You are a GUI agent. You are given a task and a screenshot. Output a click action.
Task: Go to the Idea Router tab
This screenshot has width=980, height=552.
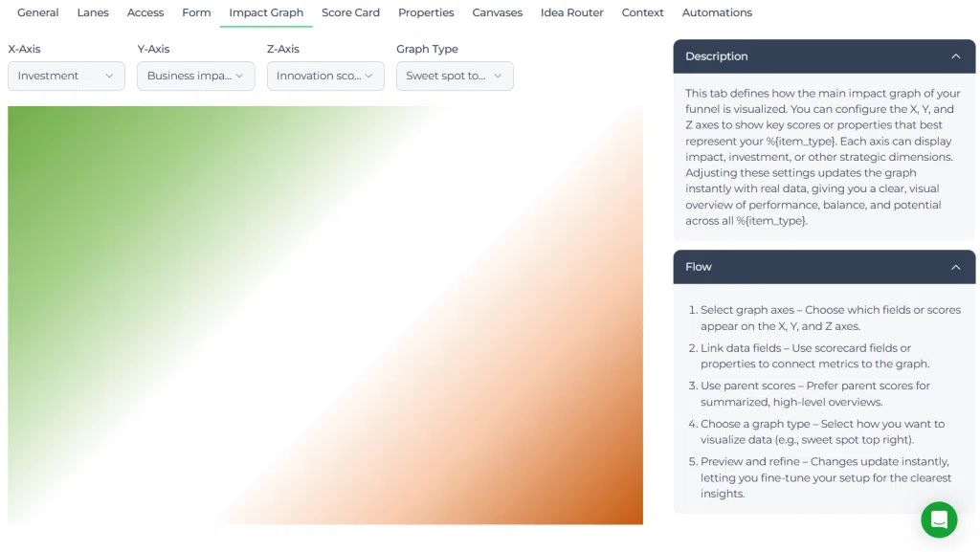coord(572,12)
